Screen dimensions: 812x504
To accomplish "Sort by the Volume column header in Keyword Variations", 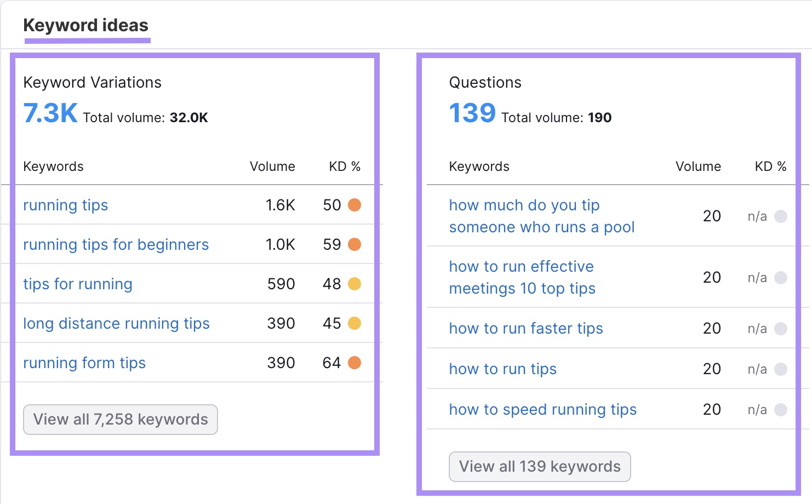I will pyautogui.click(x=272, y=166).
